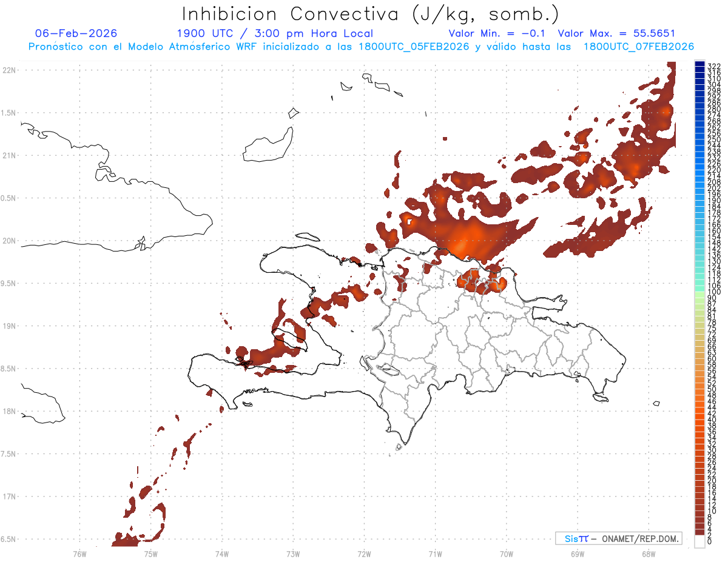728x562 pixels.
Task: Click the '74W' longitude label
Action: [221, 553]
